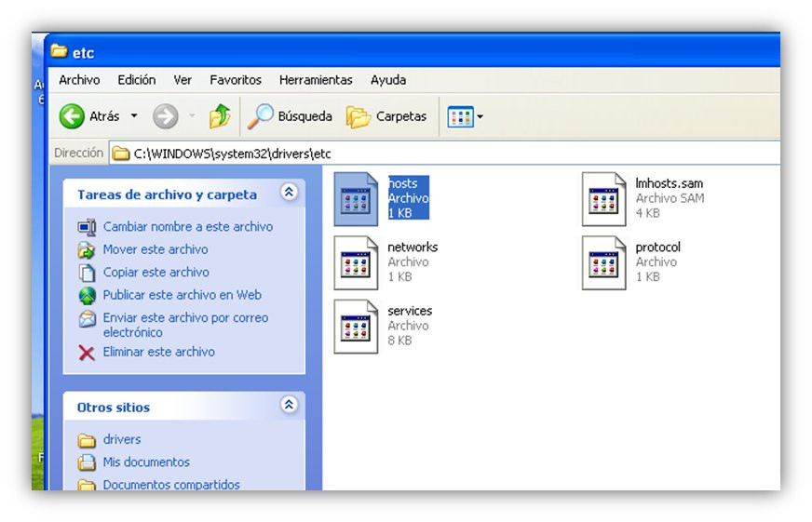Select the protocol file icon
This screenshot has width=812, height=522.
(603, 262)
